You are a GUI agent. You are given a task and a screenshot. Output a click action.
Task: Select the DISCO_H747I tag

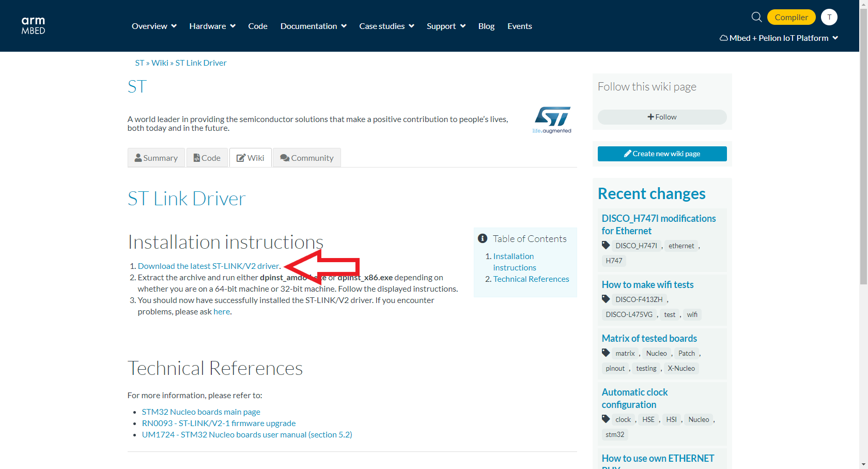(x=636, y=246)
